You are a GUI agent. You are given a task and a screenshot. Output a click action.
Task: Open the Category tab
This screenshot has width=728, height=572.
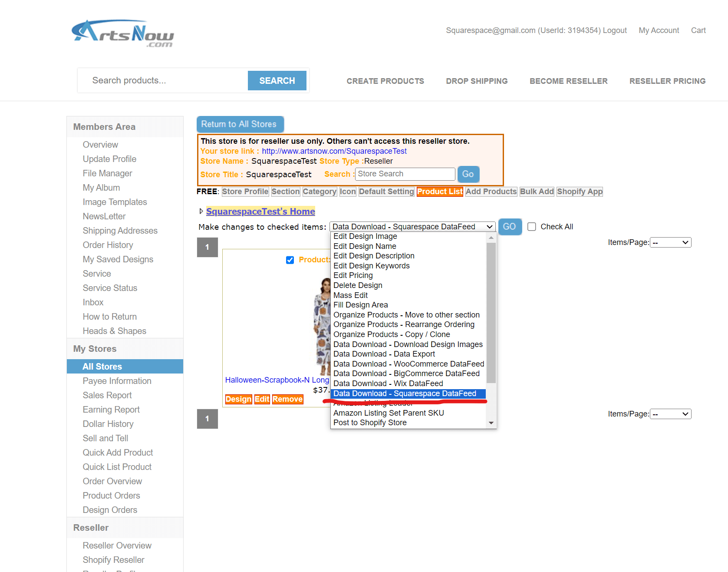click(x=320, y=192)
